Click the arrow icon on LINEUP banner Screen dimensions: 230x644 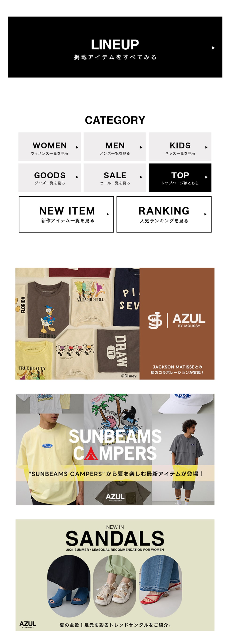pos(213,48)
